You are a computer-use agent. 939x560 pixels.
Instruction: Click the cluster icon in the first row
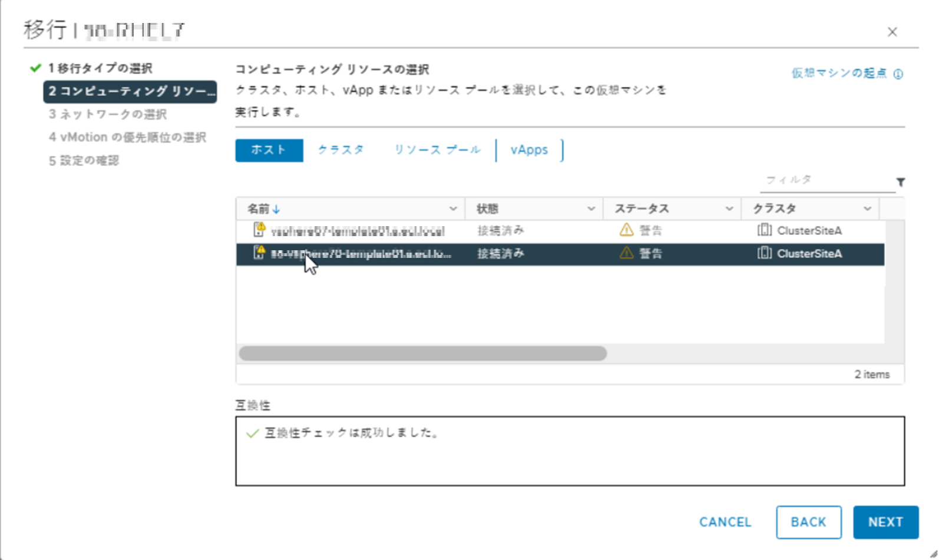pyautogui.click(x=764, y=230)
